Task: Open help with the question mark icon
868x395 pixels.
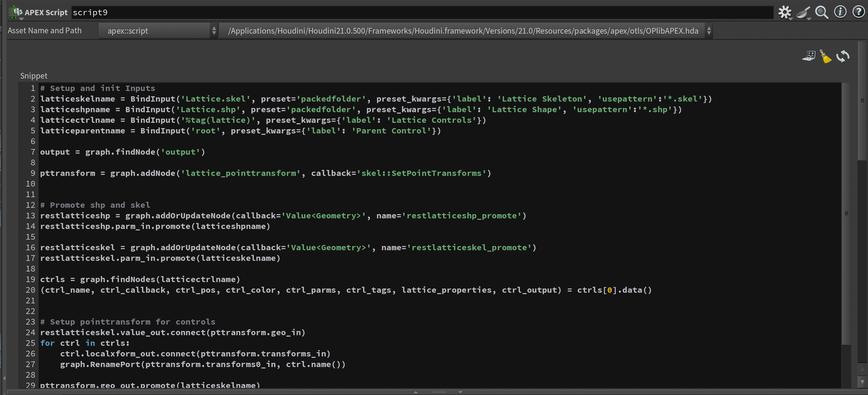Action: [x=858, y=12]
